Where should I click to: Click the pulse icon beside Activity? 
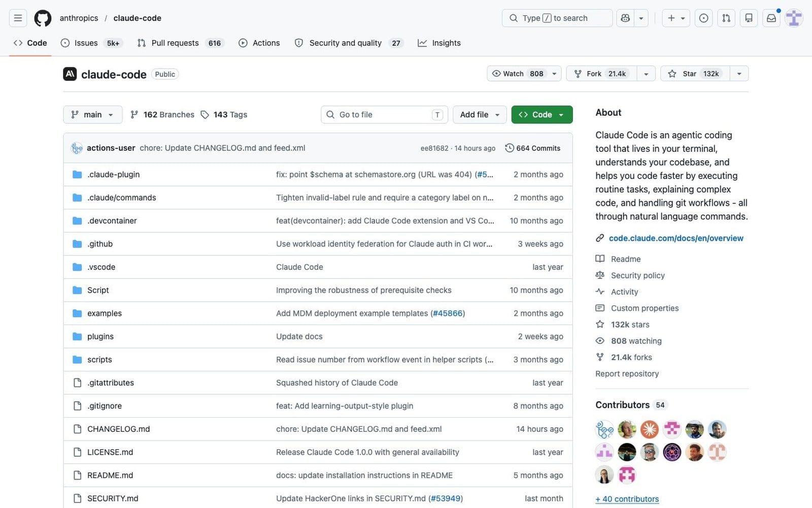tap(600, 292)
